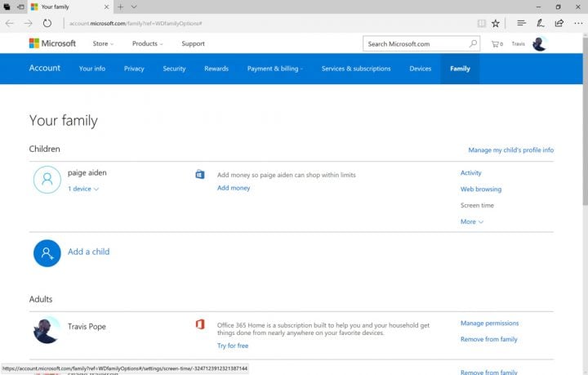Open Web browsing settings for paige aiden
588x375 pixels.
[x=481, y=189]
